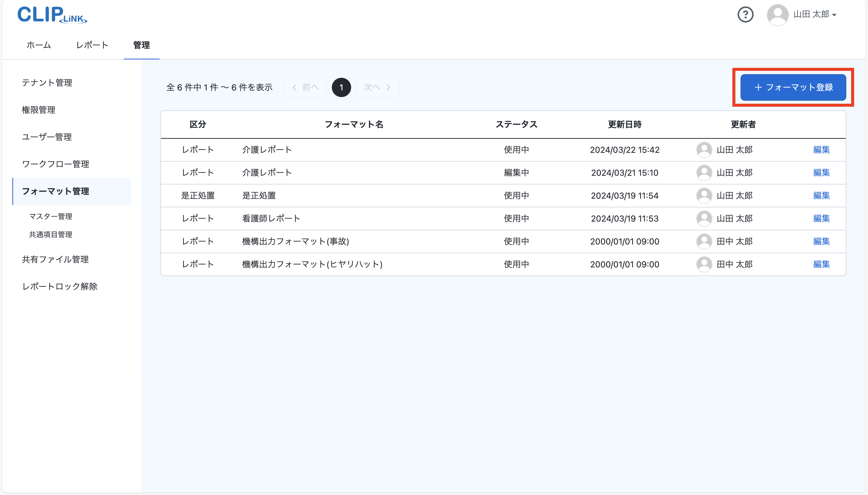The width and height of the screenshot is (868, 495).
Task: Go to the next page (次へ)
Action: click(378, 87)
